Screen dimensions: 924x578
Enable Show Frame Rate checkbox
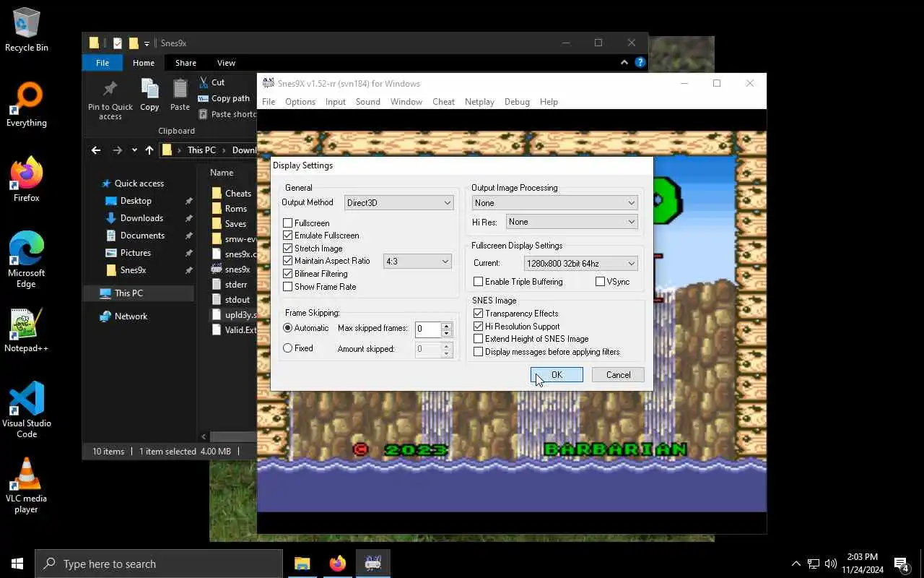click(288, 287)
